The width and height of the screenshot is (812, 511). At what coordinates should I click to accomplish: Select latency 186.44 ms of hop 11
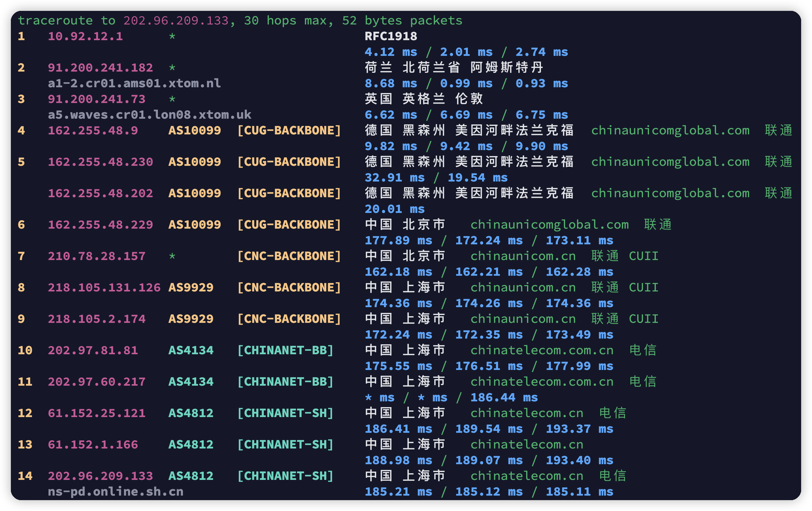pos(504,397)
